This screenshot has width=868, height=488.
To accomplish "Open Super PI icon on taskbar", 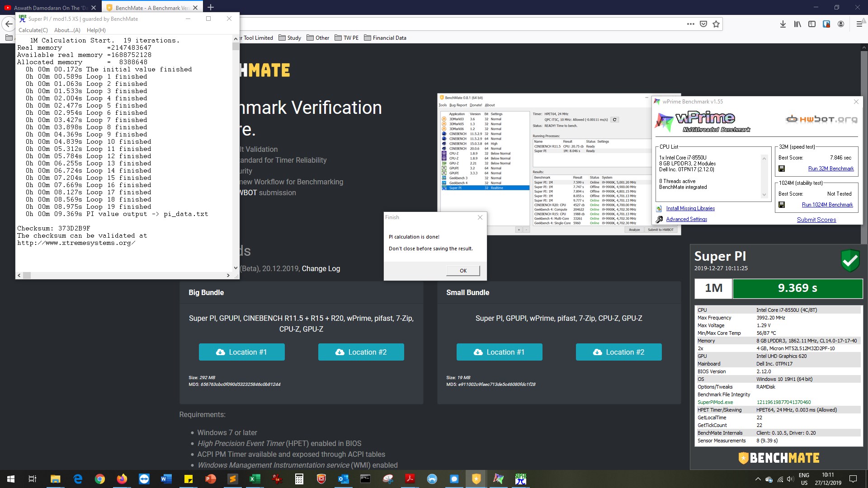I will pyautogui.click(x=521, y=479).
